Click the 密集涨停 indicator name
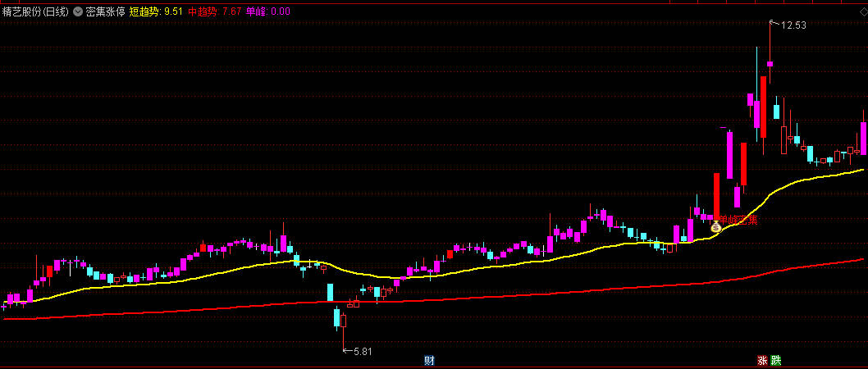This screenshot has width=868, height=369. [x=105, y=11]
